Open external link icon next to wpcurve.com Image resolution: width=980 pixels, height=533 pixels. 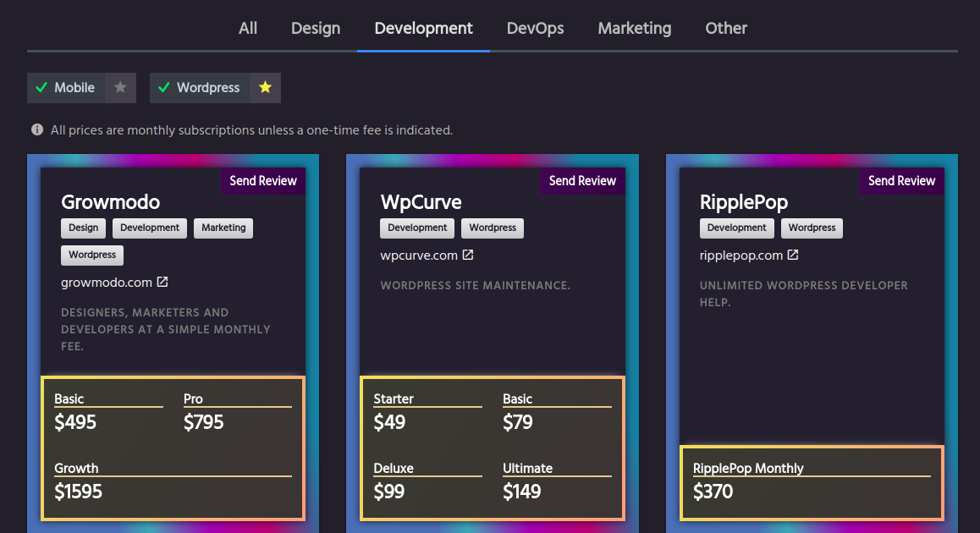468,255
